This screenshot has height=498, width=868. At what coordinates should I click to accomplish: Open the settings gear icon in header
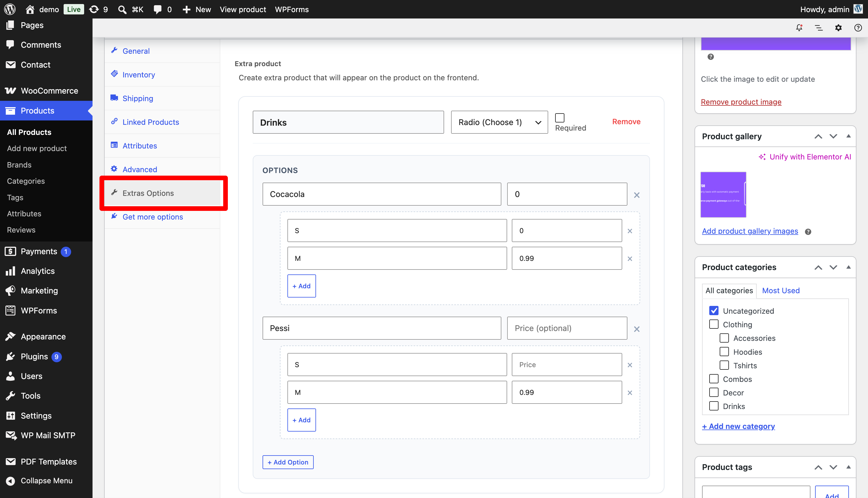(x=838, y=28)
